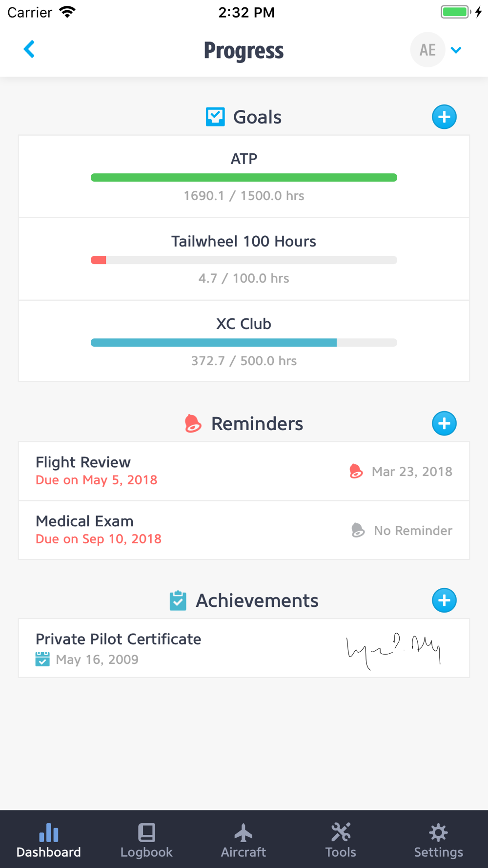Open the Flight Review reminder entry
The image size is (488, 868).
pos(83,462)
